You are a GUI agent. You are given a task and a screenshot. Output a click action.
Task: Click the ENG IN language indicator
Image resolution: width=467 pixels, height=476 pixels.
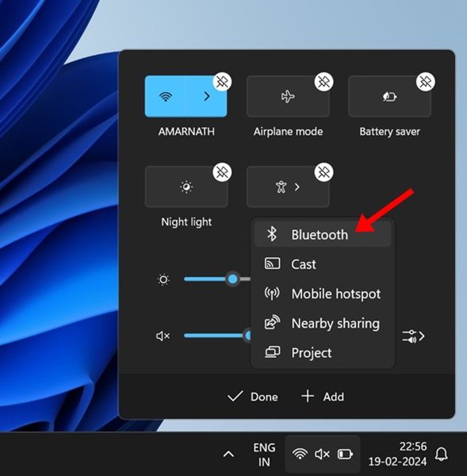[264, 455]
